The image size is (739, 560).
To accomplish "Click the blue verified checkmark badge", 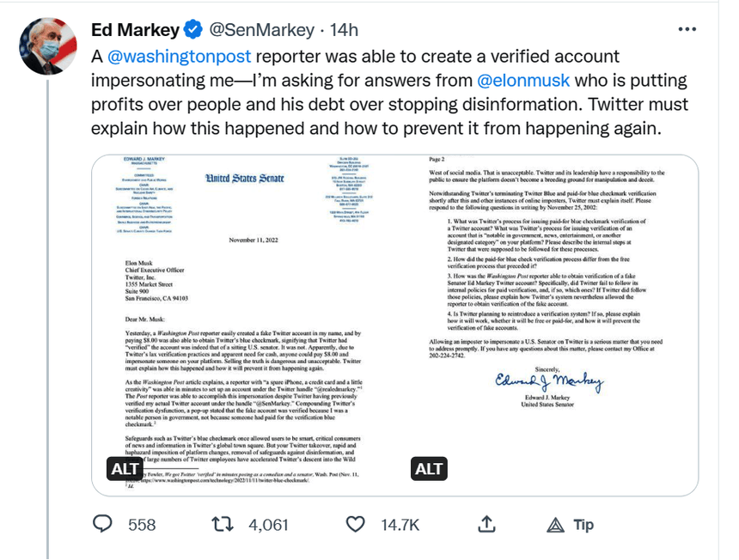I will click(194, 30).
